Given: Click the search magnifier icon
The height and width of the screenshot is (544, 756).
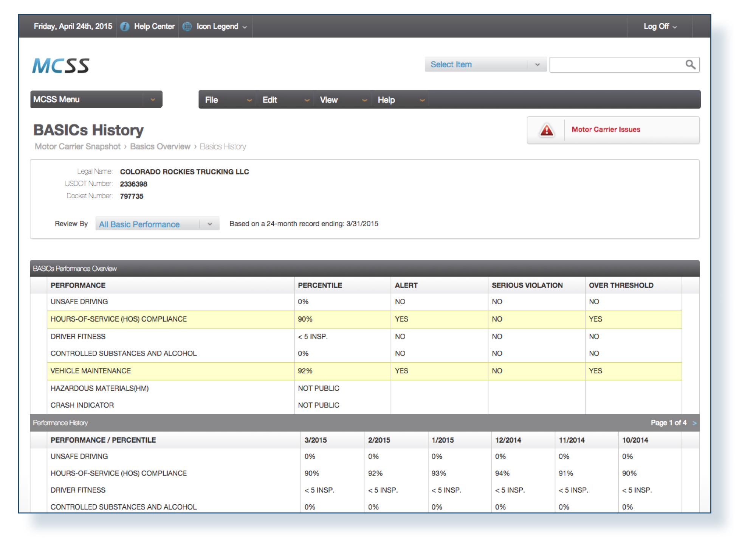Looking at the screenshot, I should click(x=690, y=65).
